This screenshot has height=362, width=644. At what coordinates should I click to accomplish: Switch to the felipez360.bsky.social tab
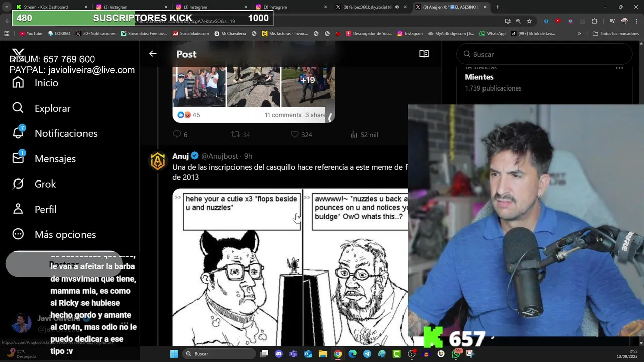[370, 7]
